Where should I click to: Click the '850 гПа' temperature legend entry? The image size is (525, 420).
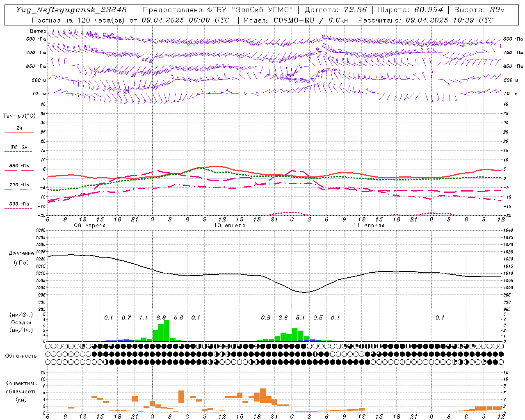tap(19, 166)
